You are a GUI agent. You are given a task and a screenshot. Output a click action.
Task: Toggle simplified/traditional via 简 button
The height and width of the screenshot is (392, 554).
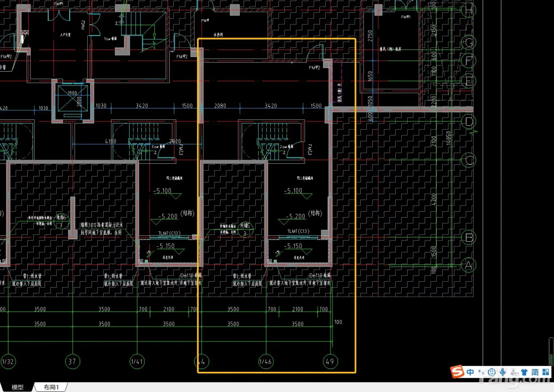535,372
